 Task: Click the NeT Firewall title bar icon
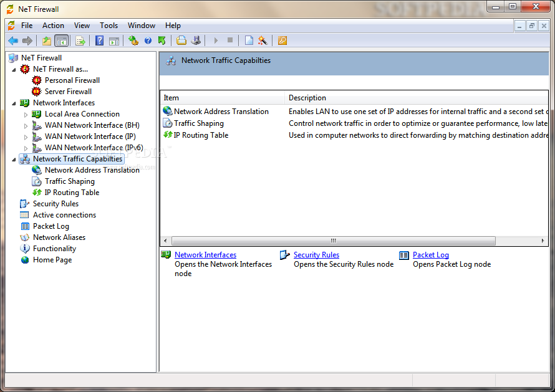click(x=10, y=9)
